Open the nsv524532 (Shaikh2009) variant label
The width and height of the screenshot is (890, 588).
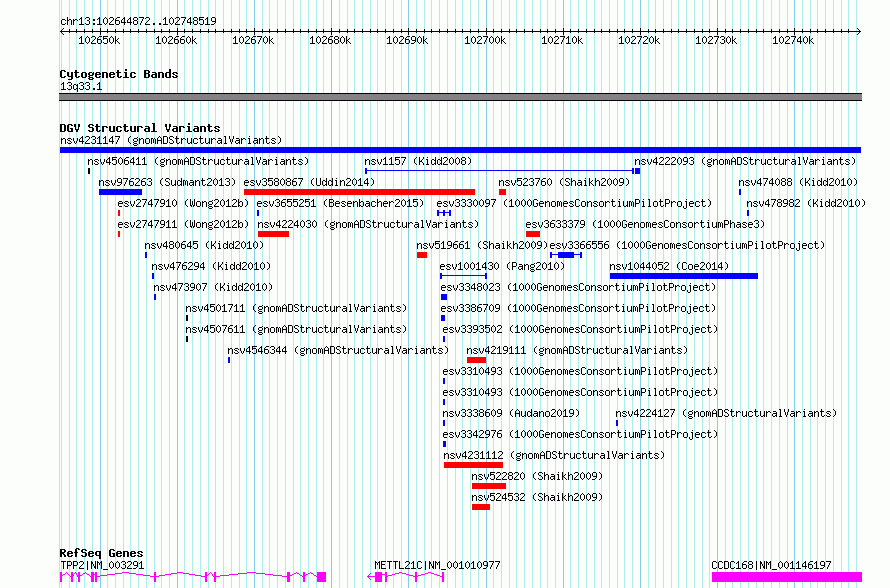click(537, 497)
